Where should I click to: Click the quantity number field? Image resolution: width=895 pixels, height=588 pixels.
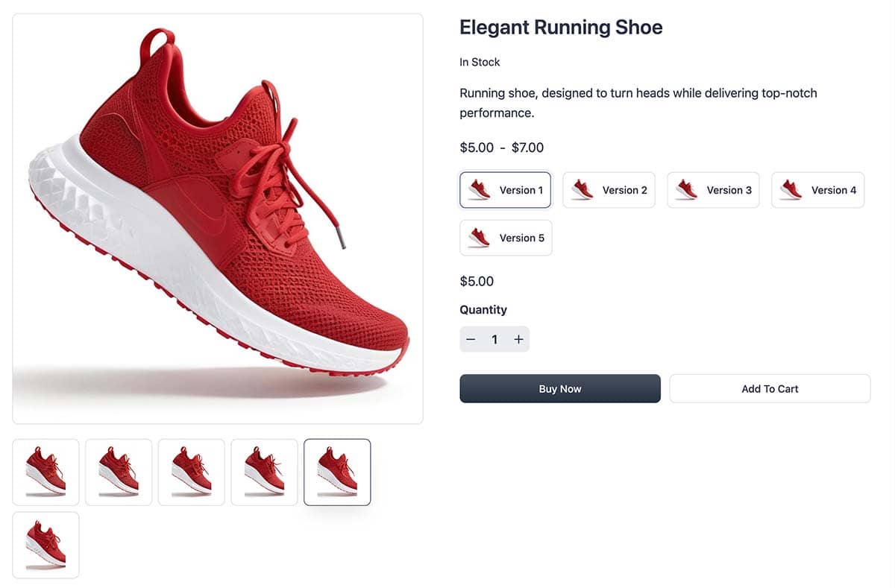click(x=494, y=339)
